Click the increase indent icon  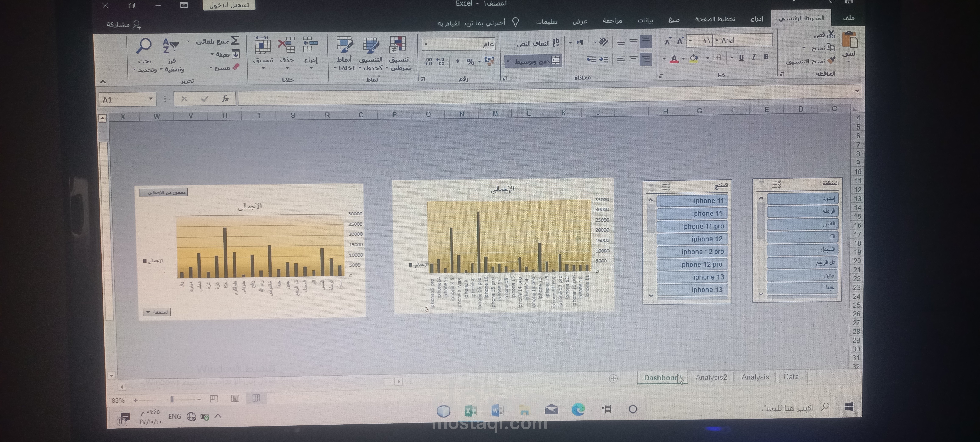tap(591, 59)
